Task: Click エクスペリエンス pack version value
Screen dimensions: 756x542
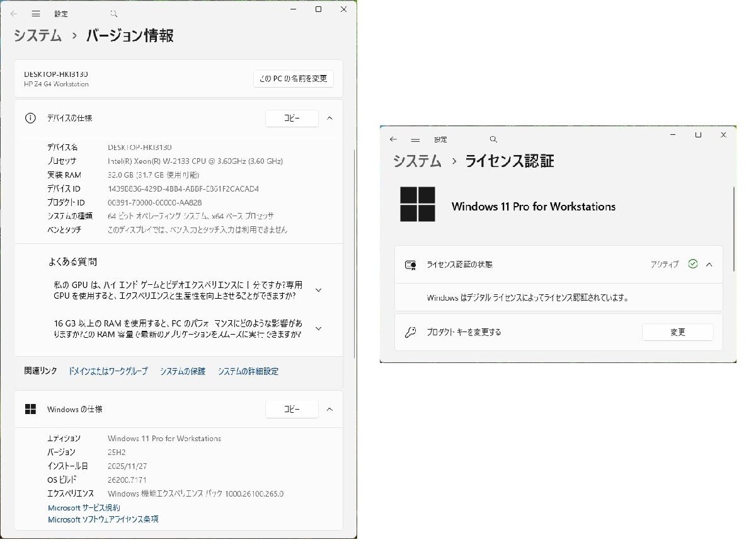Action: coord(196,493)
